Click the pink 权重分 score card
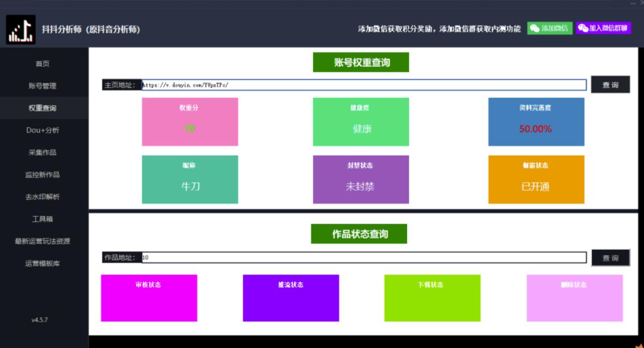 pos(190,122)
